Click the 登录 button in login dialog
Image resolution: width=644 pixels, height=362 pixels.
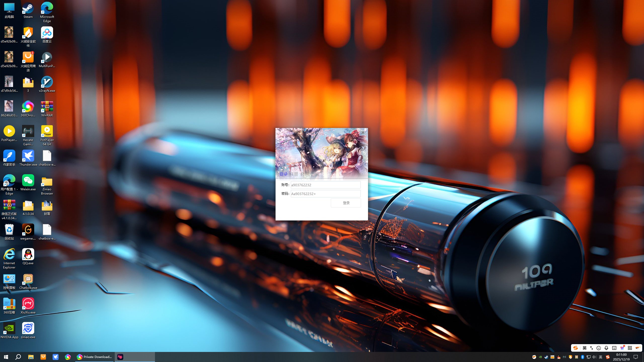coord(346,203)
